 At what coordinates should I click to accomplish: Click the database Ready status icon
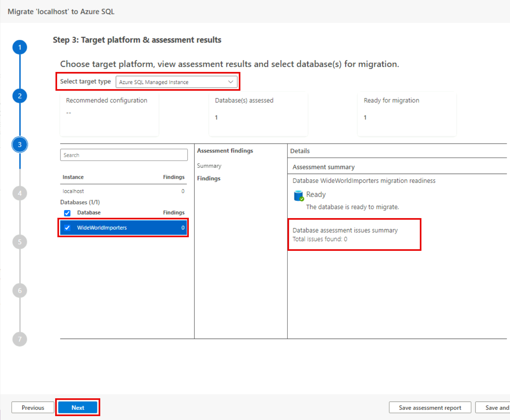[298, 196]
